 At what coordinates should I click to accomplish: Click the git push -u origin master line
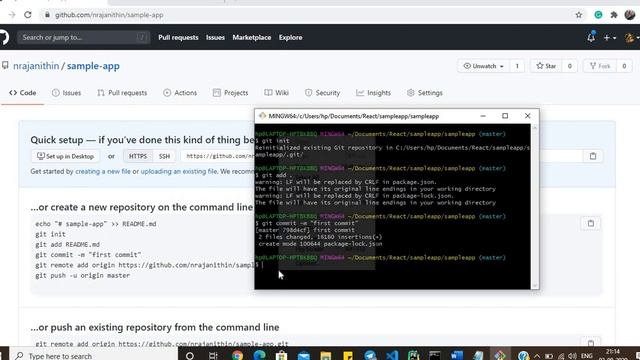click(82, 276)
